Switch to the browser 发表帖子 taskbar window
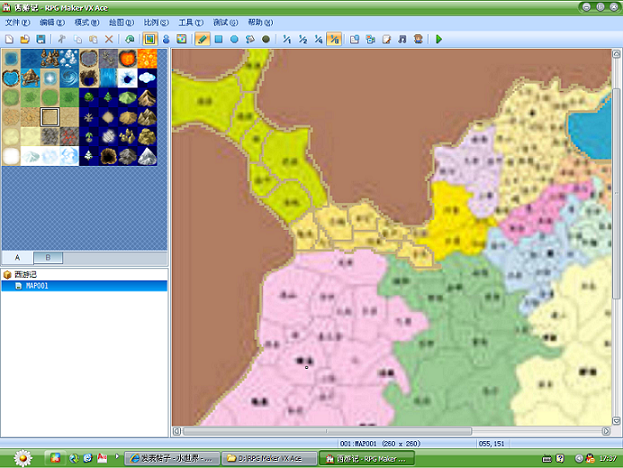 pyautogui.click(x=172, y=458)
